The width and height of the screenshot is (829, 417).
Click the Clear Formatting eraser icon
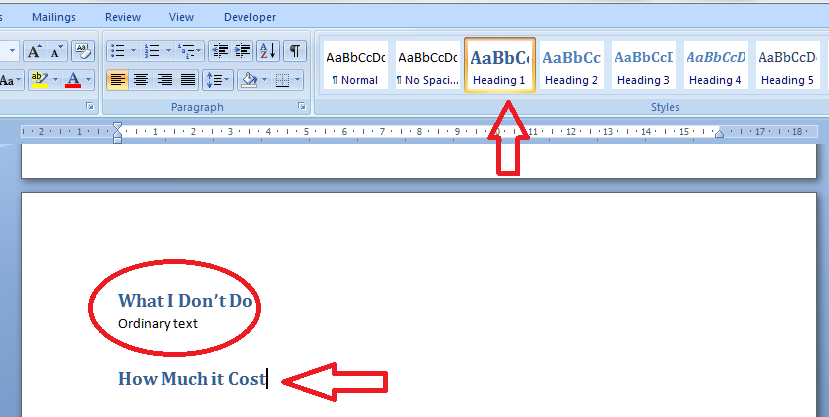(x=83, y=51)
